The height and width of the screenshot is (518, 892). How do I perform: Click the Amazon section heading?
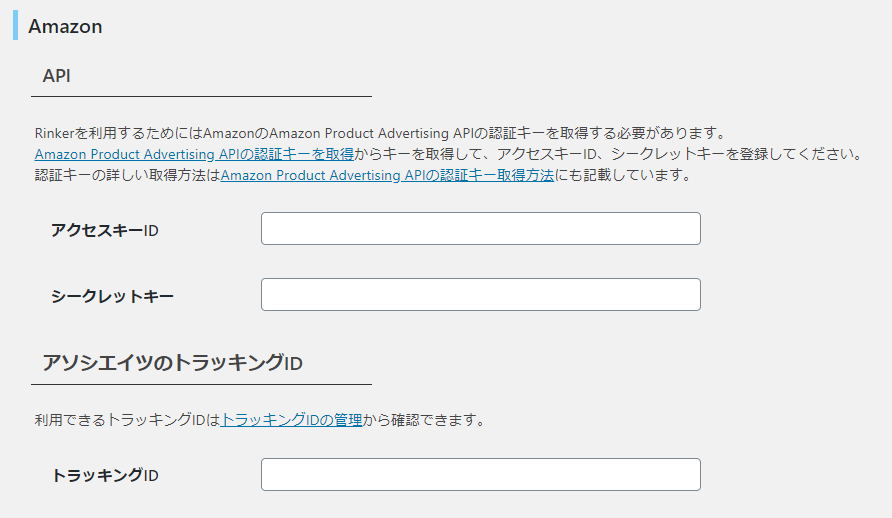pyautogui.click(x=65, y=26)
